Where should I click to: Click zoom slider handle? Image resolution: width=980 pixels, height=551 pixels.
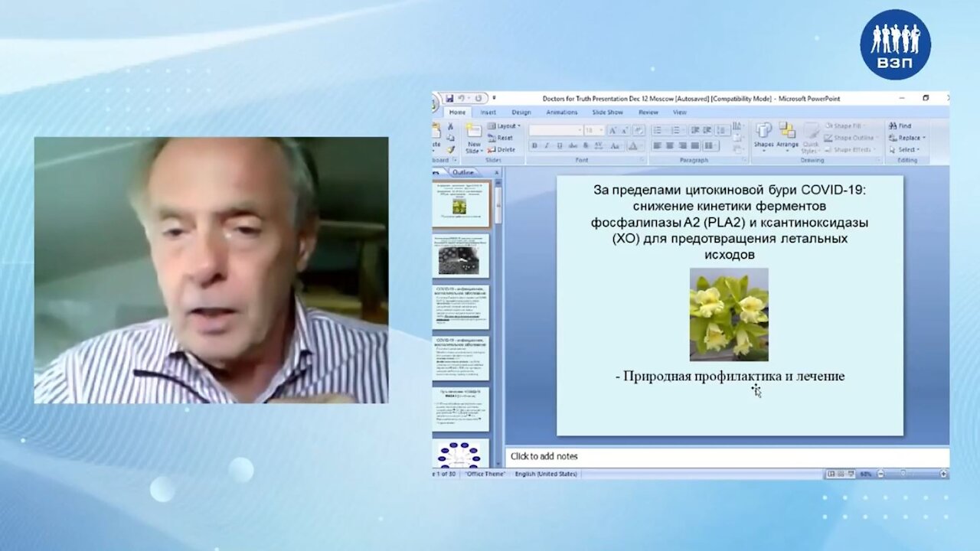903,474
